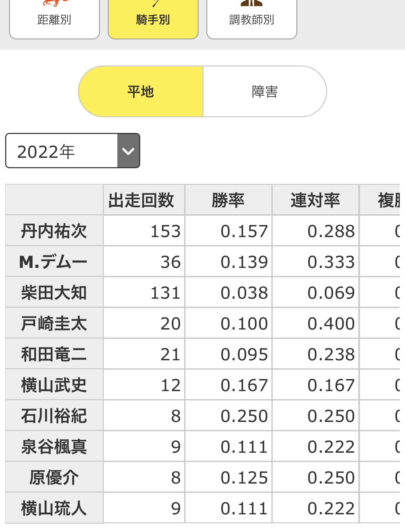The width and height of the screenshot is (405, 532).
Task: Click the 勝率 column header
Action: coord(228,200)
